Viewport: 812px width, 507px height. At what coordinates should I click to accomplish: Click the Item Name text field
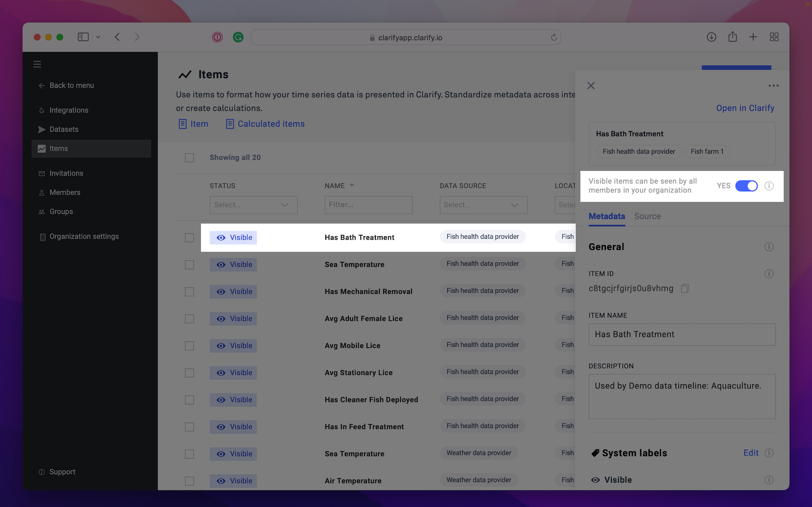tap(682, 335)
